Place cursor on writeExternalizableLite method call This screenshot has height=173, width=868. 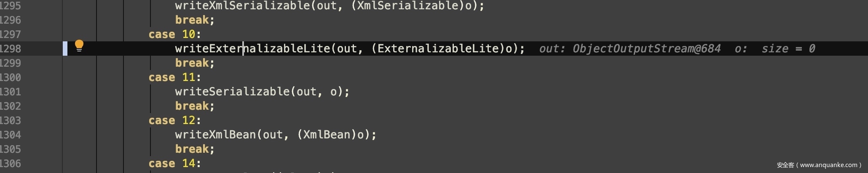pyautogui.click(x=252, y=49)
